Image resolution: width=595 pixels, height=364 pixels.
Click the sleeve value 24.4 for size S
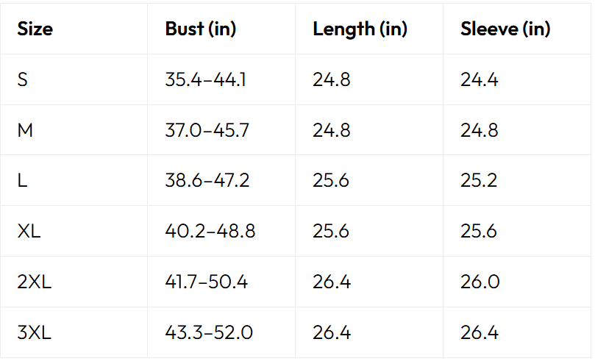480,79
